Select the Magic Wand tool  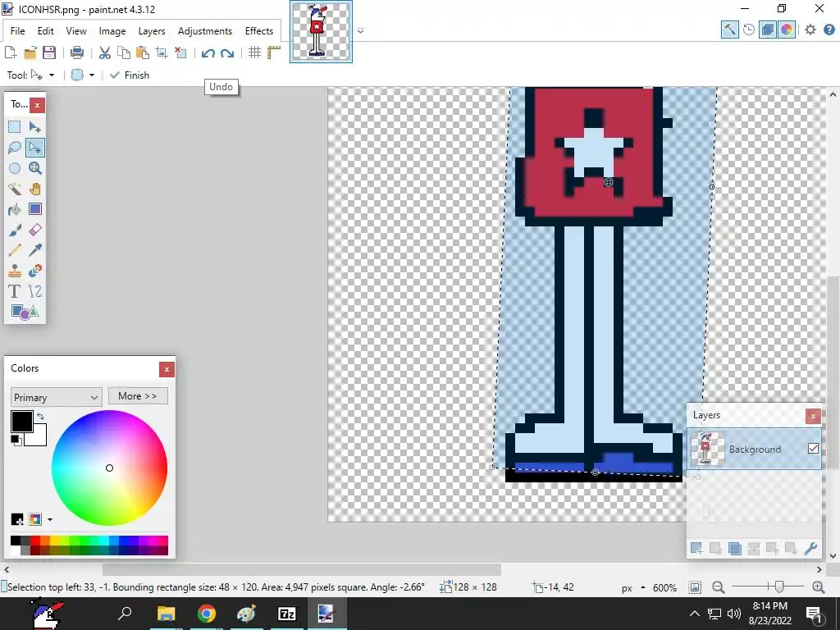[15, 189]
